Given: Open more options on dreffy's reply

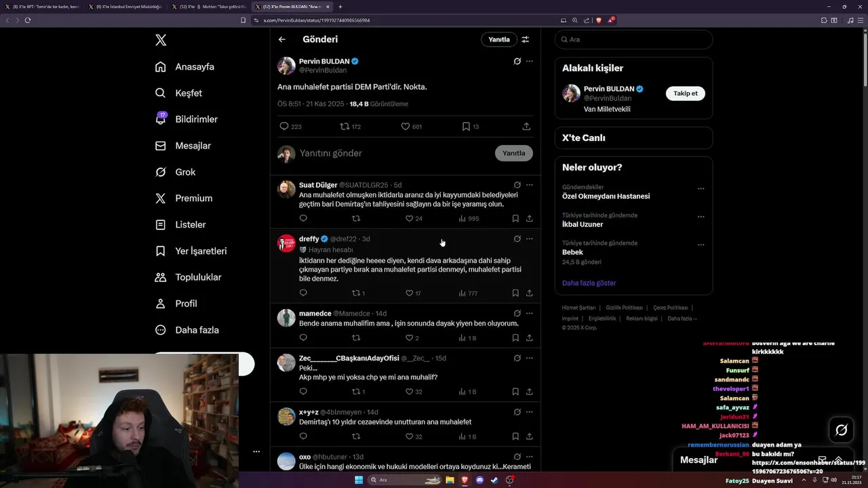Looking at the screenshot, I should 530,239.
